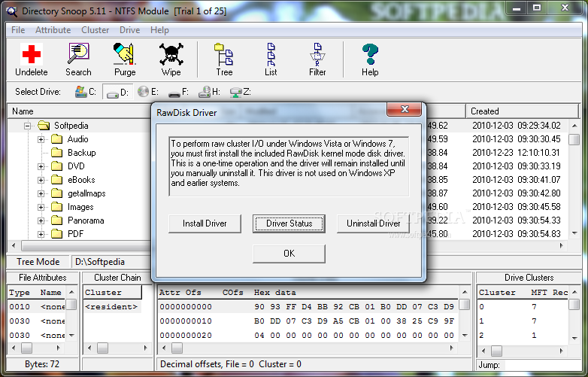
Task: Click the Name column header
Action: coord(79,111)
